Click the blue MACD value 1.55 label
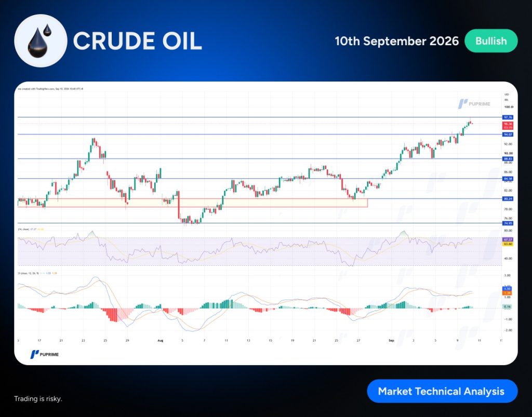Viewport: 532px width, 417px height. click(x=508, y=289)
